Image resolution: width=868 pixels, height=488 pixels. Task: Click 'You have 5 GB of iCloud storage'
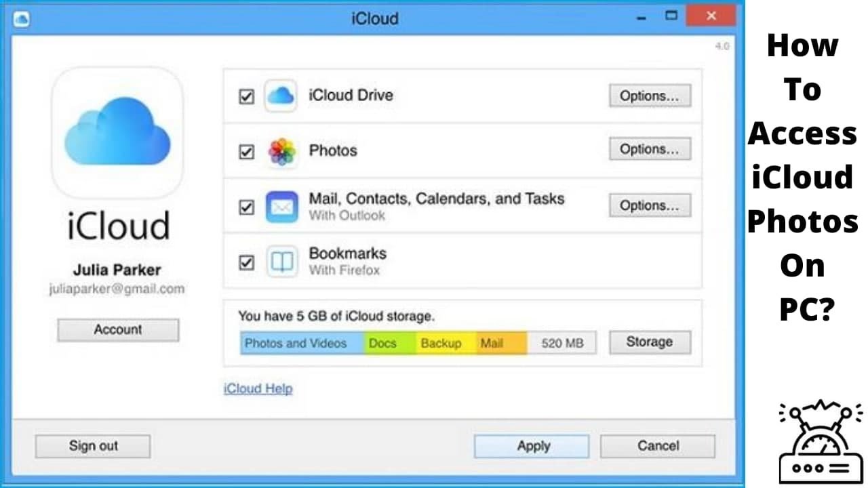tap(337, 316)
